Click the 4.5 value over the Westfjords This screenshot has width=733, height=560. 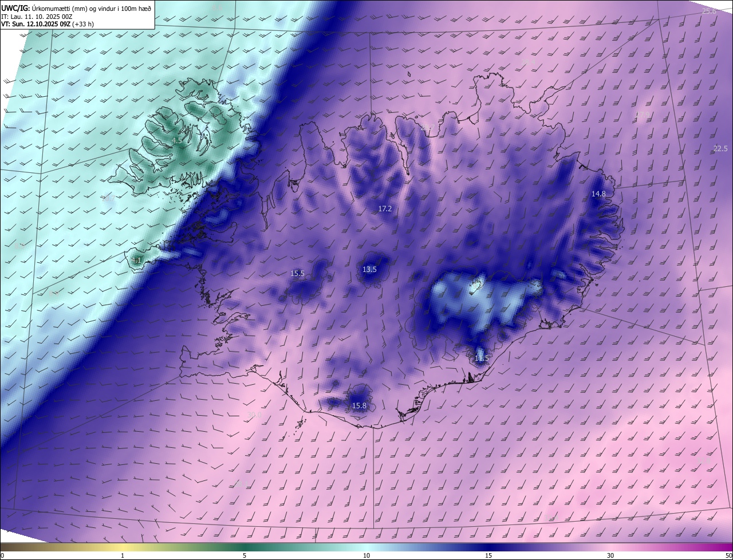177,140
